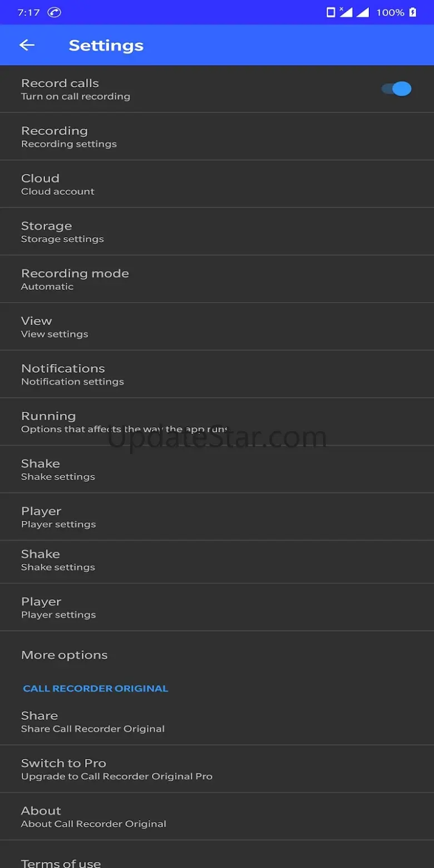Select Switch to Pro upgrade

217,769
